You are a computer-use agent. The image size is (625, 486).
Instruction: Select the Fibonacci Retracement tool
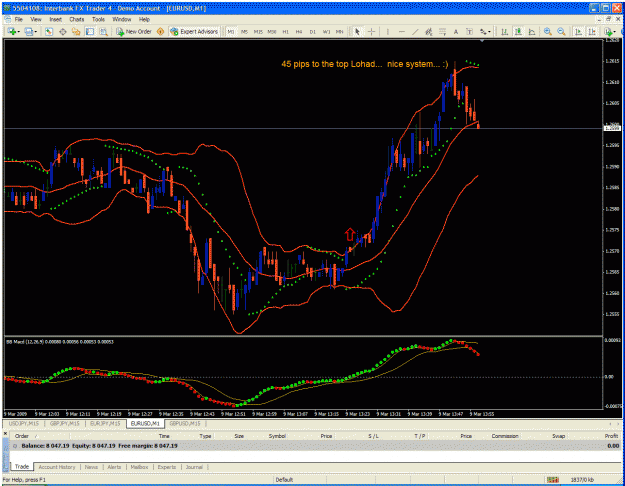pos(442,31)
